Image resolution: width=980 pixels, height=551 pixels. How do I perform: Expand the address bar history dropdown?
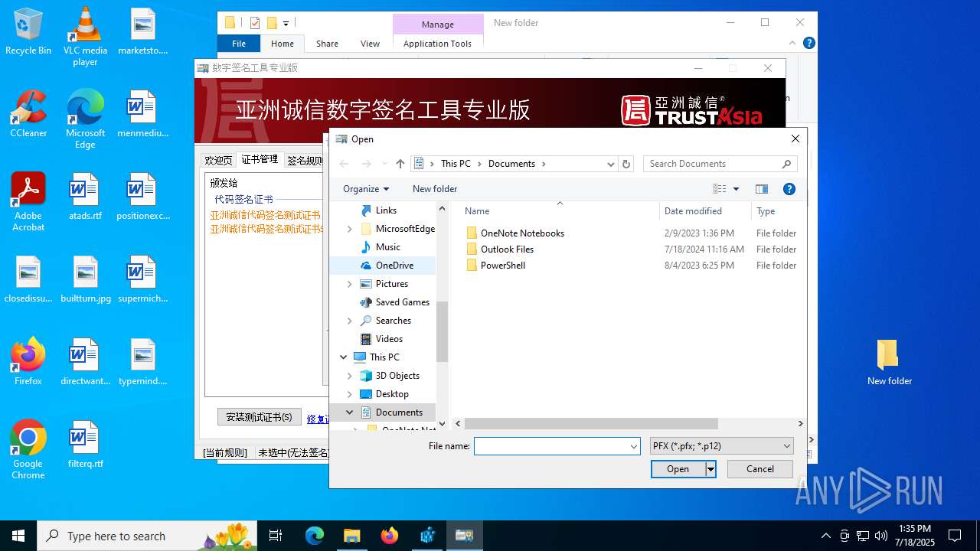click(x=610, y=164)
